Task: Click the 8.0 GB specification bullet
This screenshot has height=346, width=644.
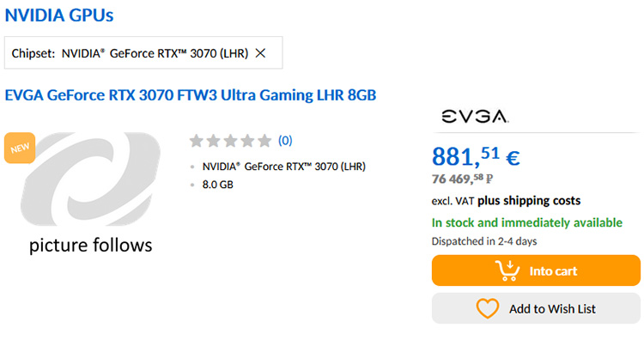Action: 217,184
